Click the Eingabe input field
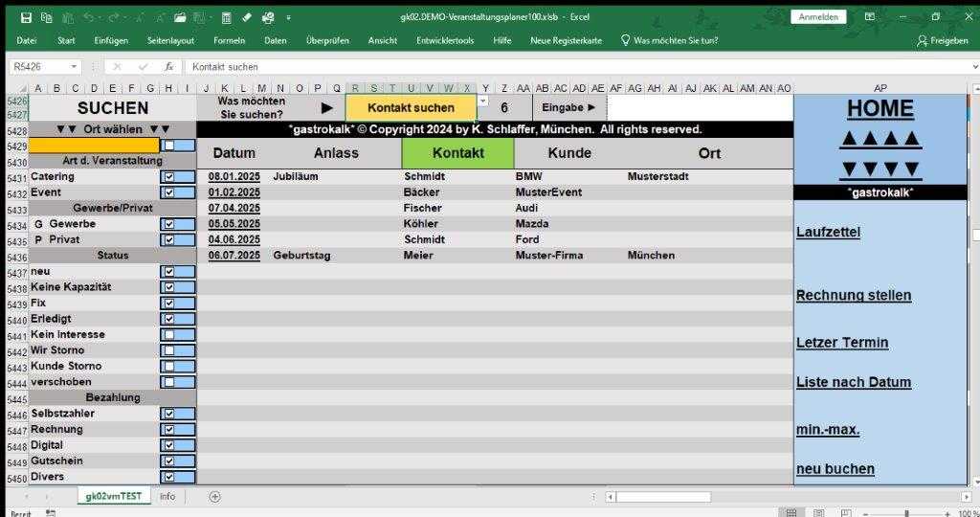Image resolution: width=980 pixels, height=517 pixels. (x=699, y=108)
